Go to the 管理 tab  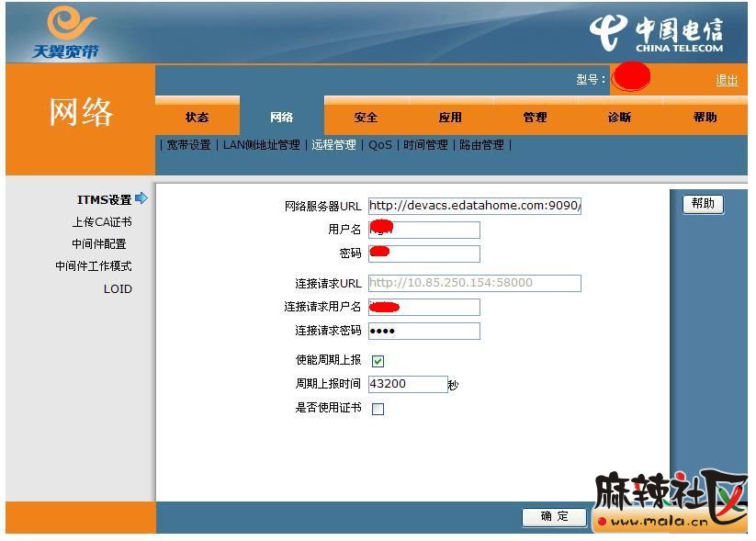(535, 118)
